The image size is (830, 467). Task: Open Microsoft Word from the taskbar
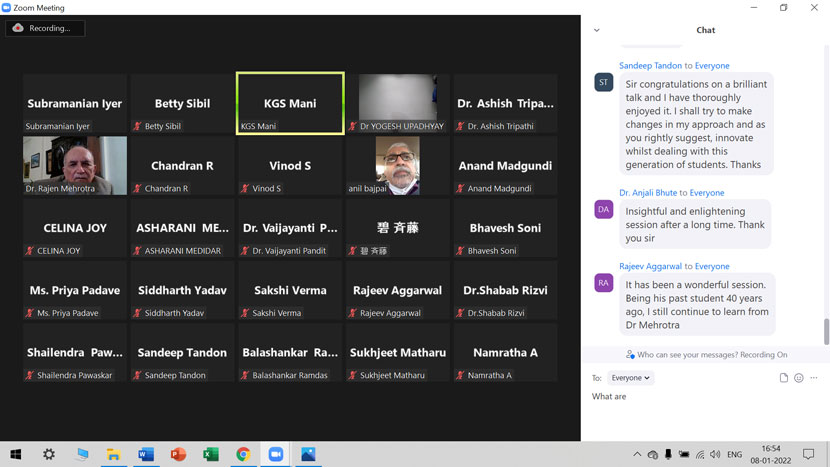point(146,454)
